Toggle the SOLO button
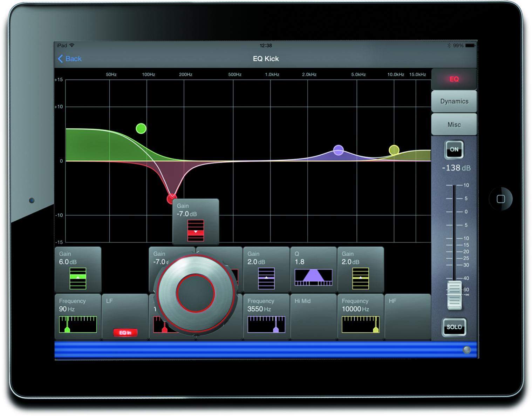 (454, 327)
